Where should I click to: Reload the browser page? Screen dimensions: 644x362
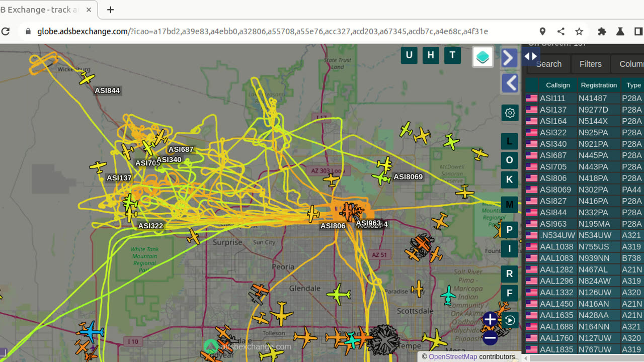tap(6, 31)
